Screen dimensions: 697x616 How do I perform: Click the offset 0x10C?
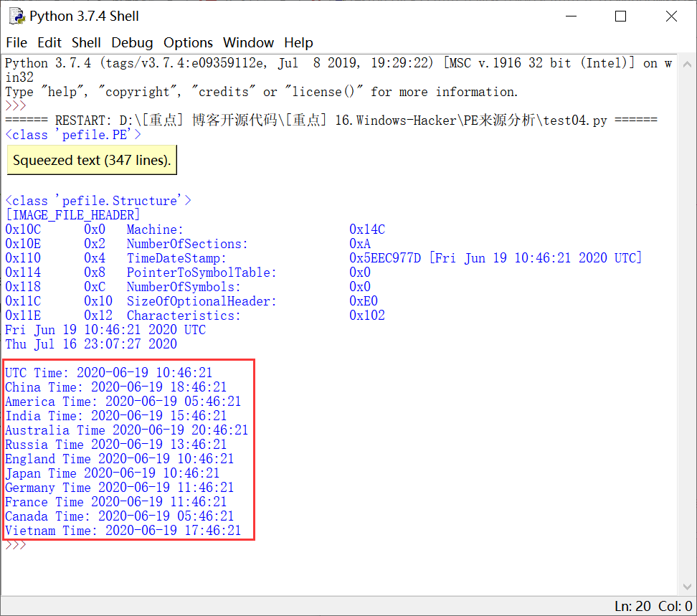[x=23, y=229]
